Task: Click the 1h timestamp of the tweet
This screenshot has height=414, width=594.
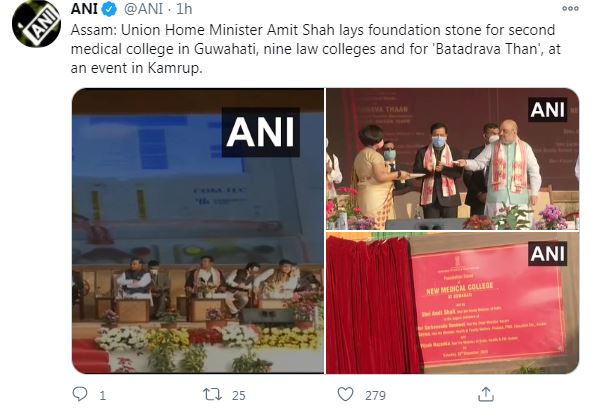Action: click(184, 9)
